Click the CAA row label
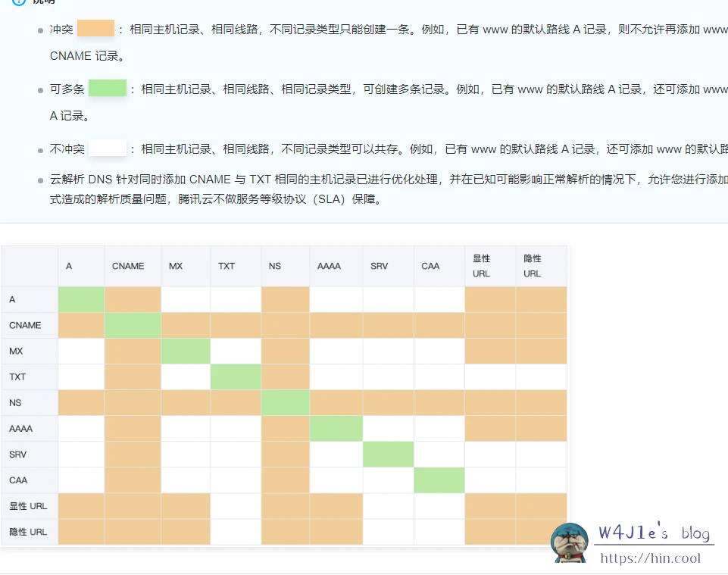The height and width of the screenshot is (575, 728). pyautogui.click(x=17, y=480)
